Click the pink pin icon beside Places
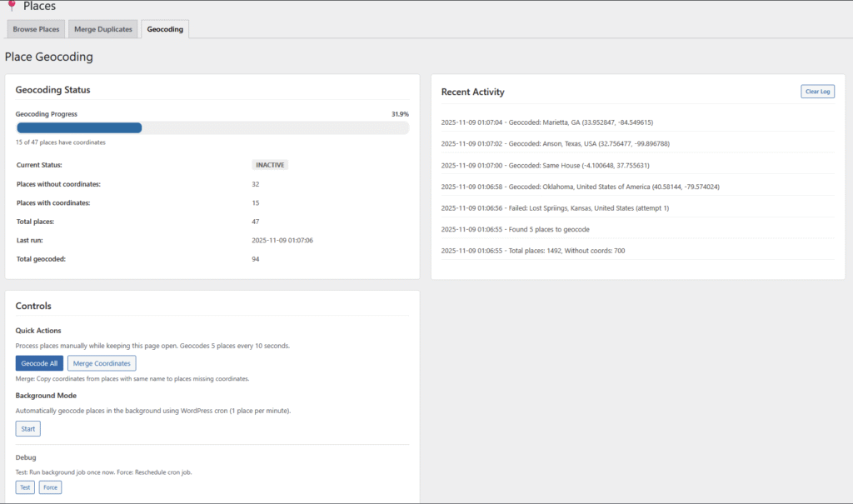 11,5
